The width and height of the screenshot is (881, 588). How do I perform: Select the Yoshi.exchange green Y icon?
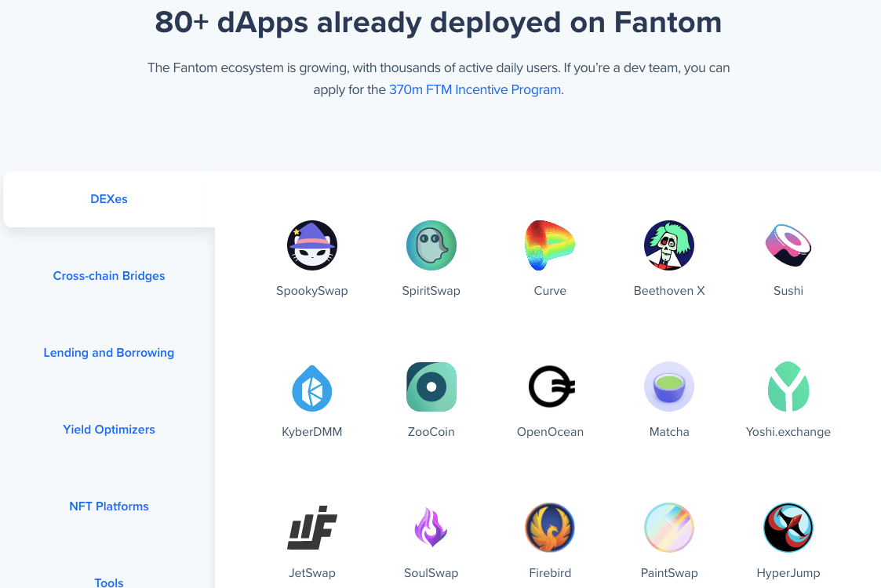[788, 387]
